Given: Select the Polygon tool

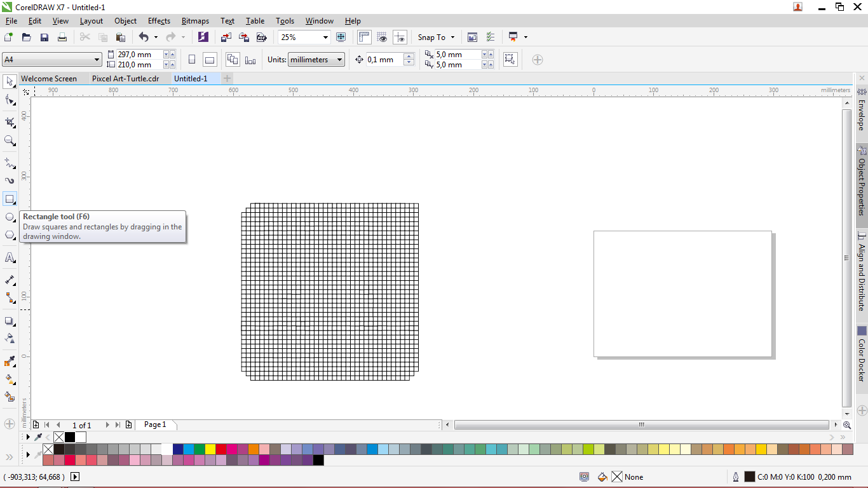Looking at the screenshot, I should [10, 235].
